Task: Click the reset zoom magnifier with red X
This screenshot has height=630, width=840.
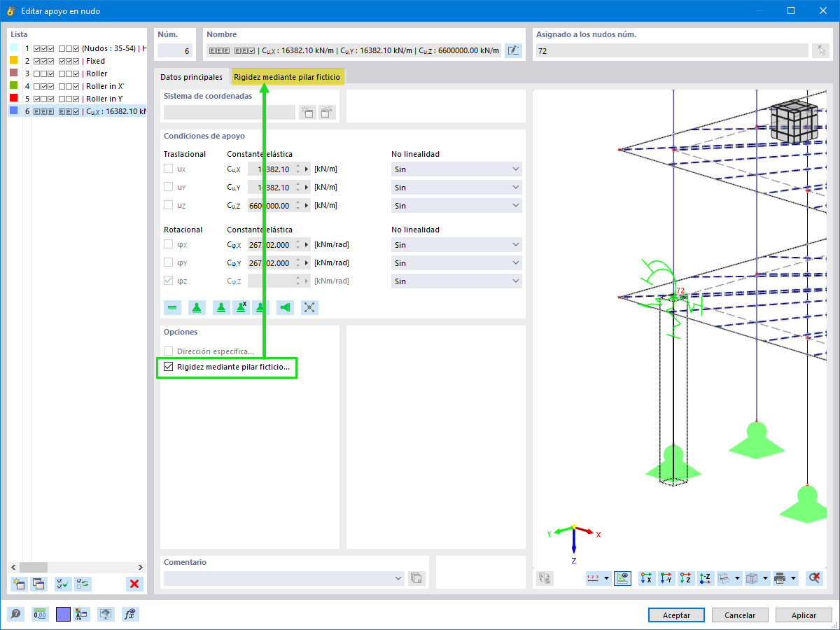Action: coord(813,578)
